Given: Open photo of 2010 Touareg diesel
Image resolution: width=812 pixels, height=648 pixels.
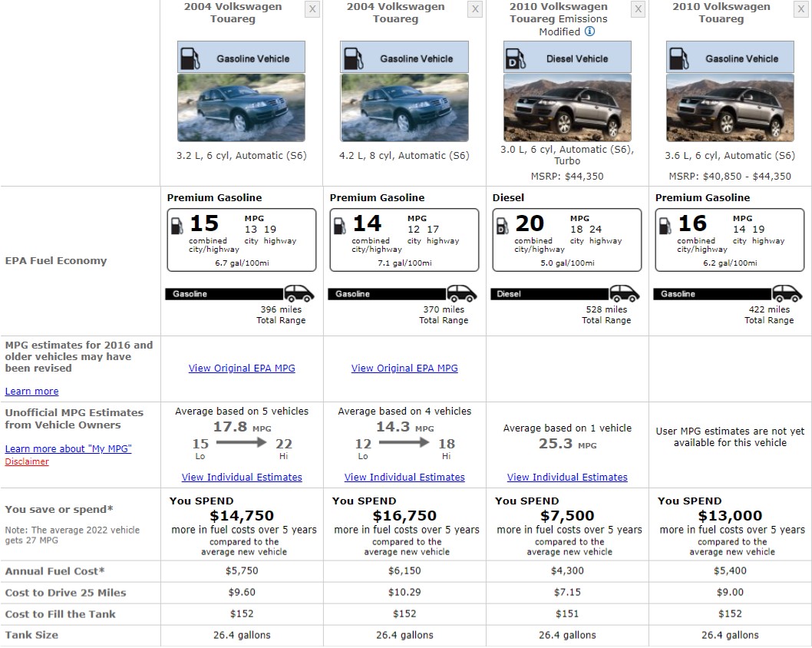Looking at the screenshot, I should pos(568,107).
